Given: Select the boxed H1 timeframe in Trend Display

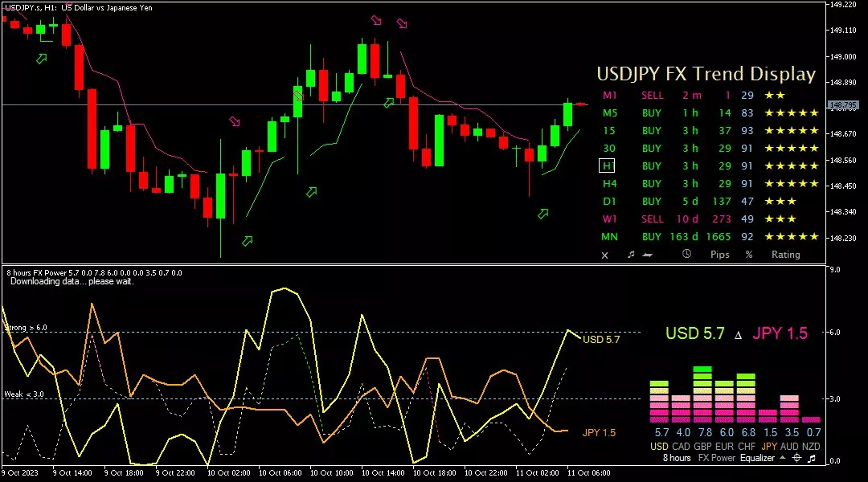Looking at the screenshot, I should tap(608, 166).
